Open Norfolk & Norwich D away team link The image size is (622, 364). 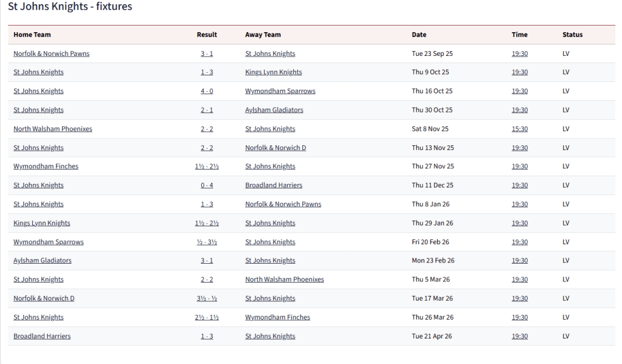(x=275, y=148)
